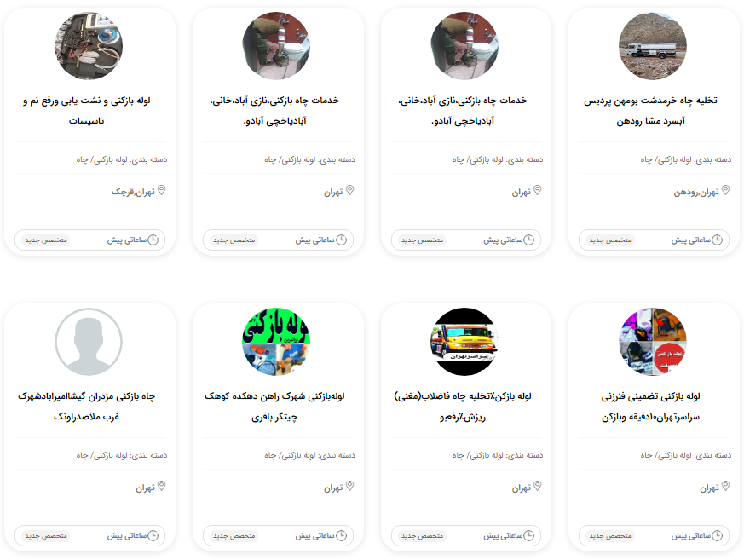Open yellow truck profile image

point(464,342)
